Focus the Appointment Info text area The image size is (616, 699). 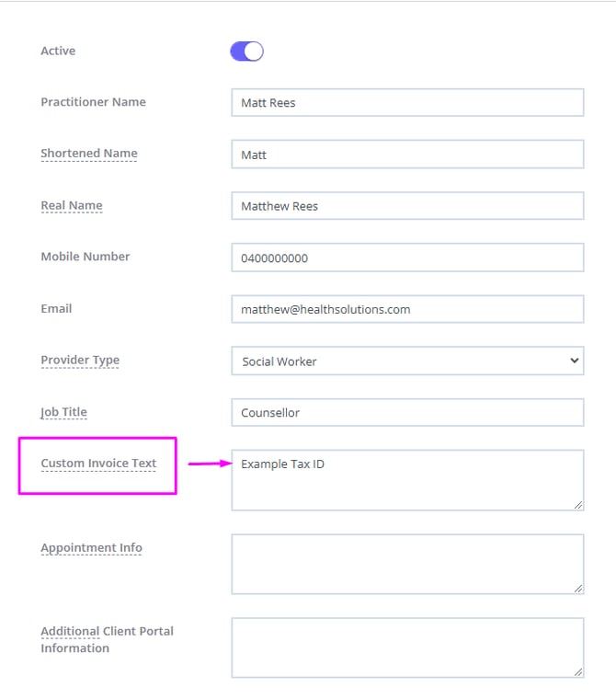pyautogui.click(x=407, y=564)
